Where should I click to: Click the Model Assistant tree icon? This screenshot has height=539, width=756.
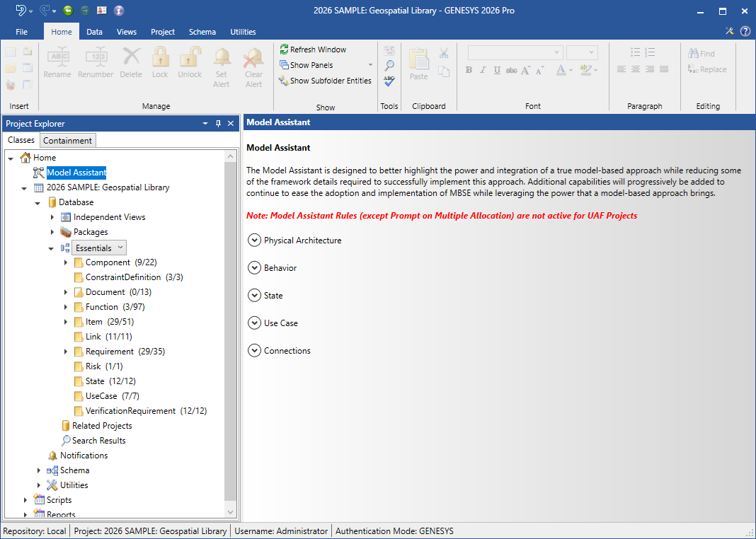click(39, 173)
